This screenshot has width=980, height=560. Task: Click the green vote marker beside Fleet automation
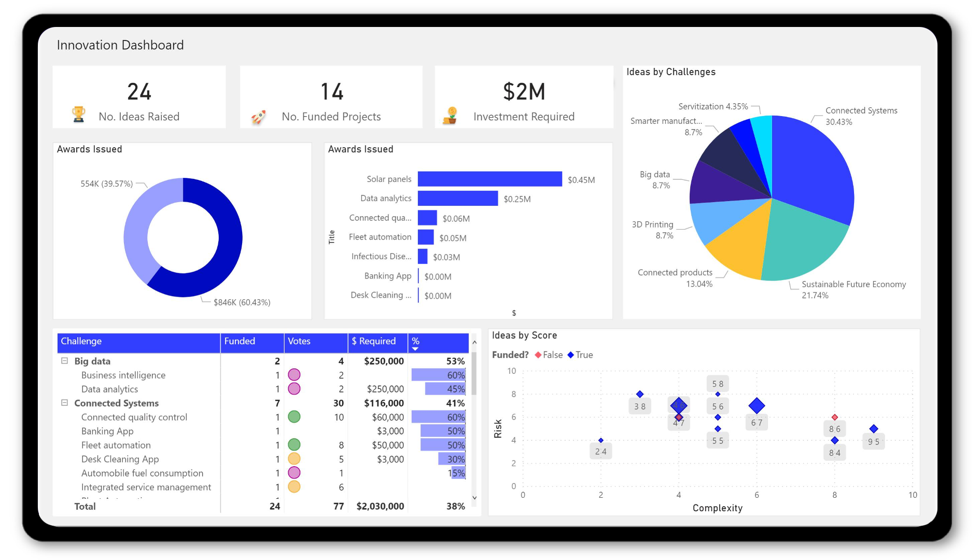[x=295, y=445]
